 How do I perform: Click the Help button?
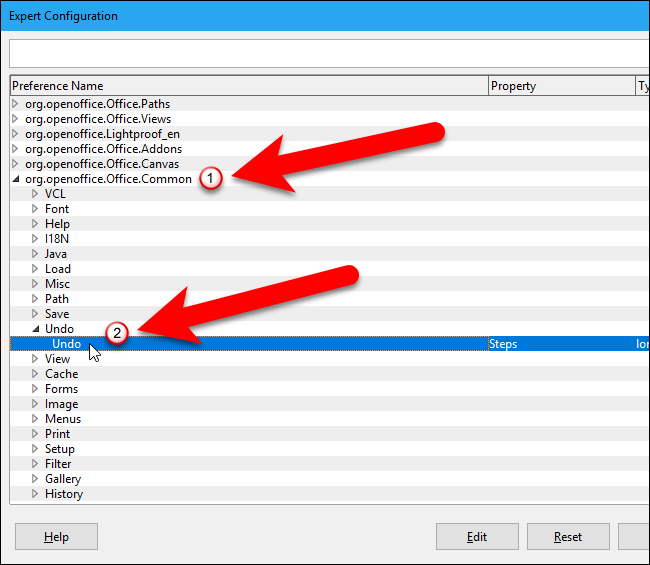(56, 537)
